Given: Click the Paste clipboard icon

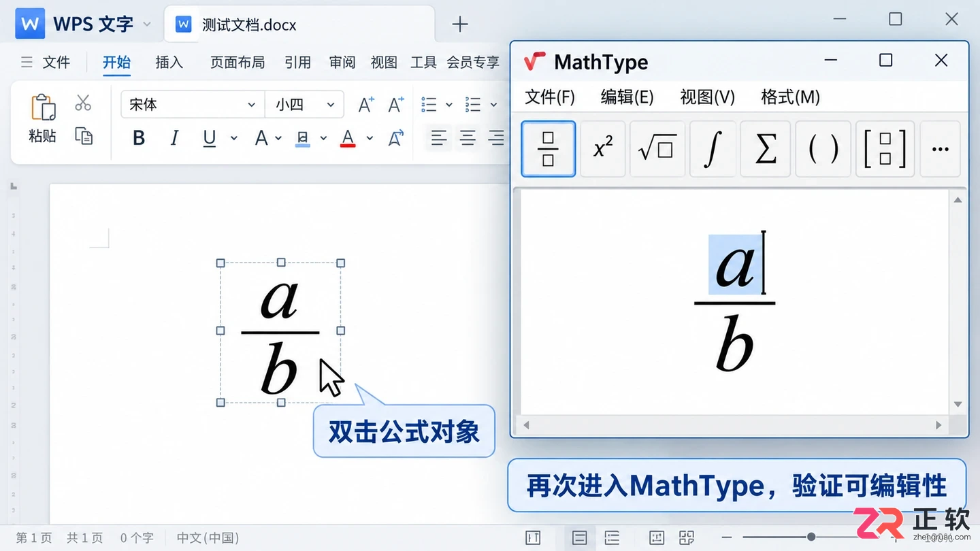Looking at the screenshot, I should (x=42, y=107).
